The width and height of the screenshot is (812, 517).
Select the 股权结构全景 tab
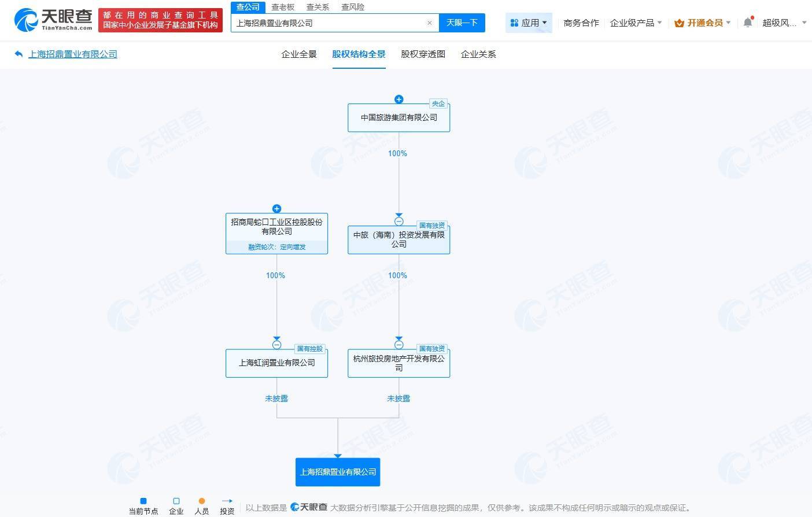359,54
